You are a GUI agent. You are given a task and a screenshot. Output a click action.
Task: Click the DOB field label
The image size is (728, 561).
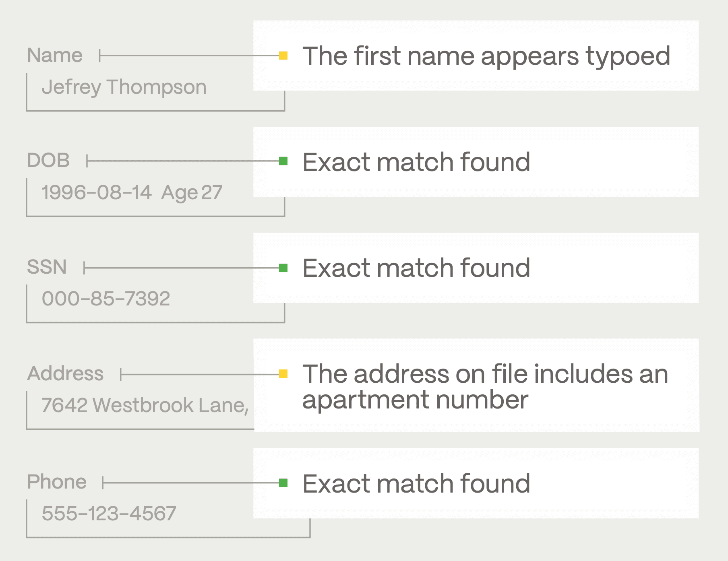click(x=48, y=161)
